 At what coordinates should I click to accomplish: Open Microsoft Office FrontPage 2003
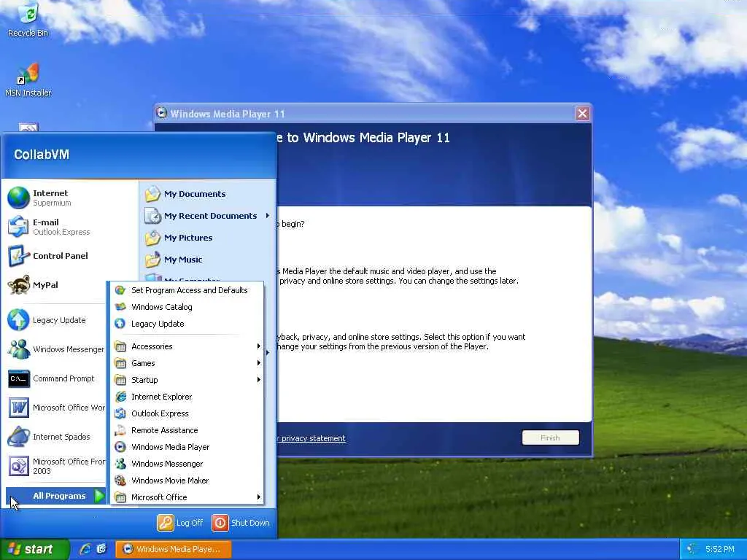pos(56,466)
